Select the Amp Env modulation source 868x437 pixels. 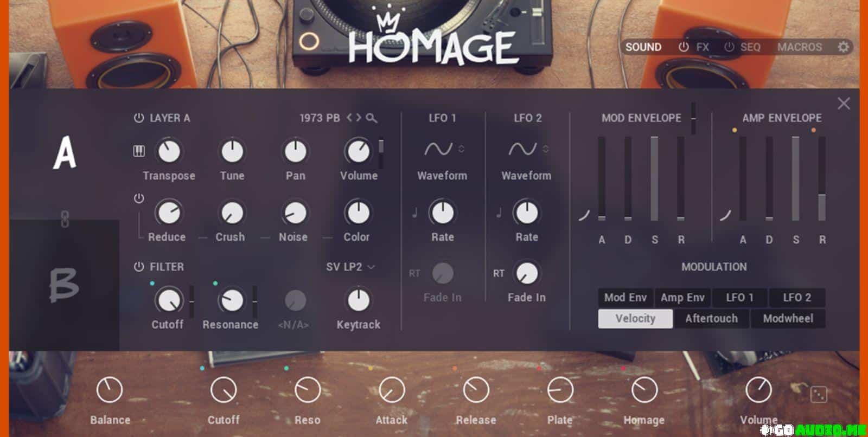point(682,297)
